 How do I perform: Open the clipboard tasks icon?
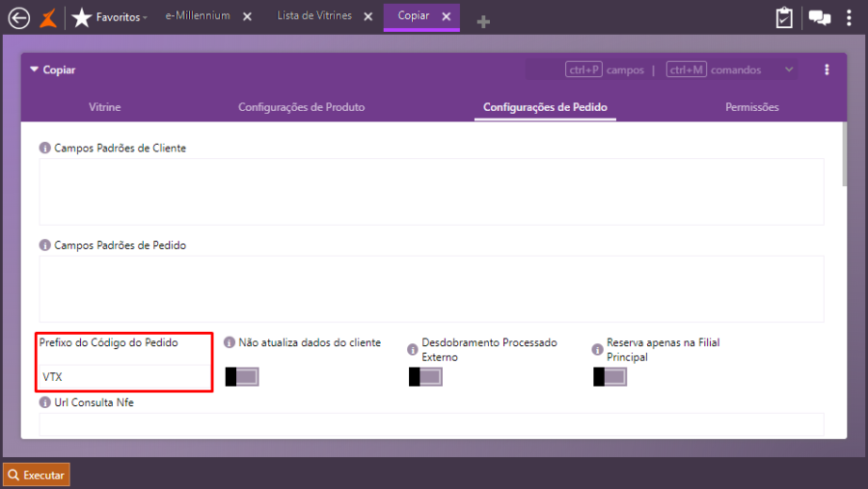pos(784,17)
